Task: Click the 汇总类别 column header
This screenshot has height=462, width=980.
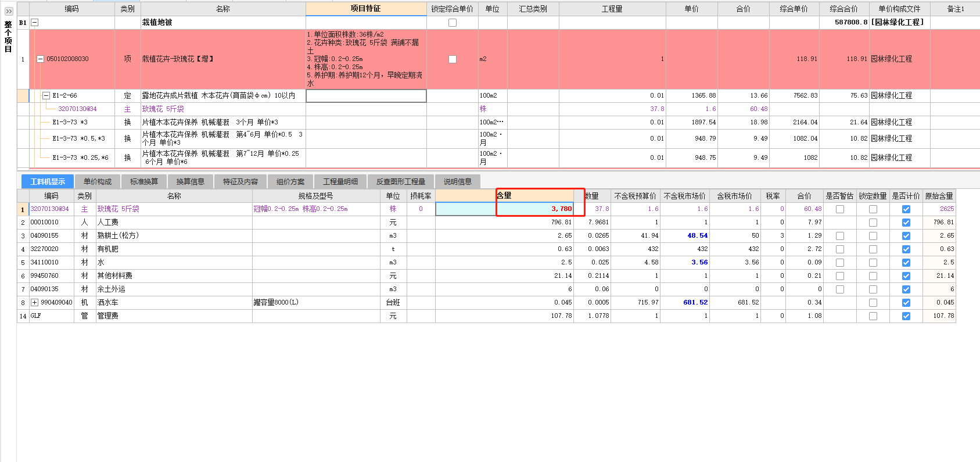Action: (533, 9)
